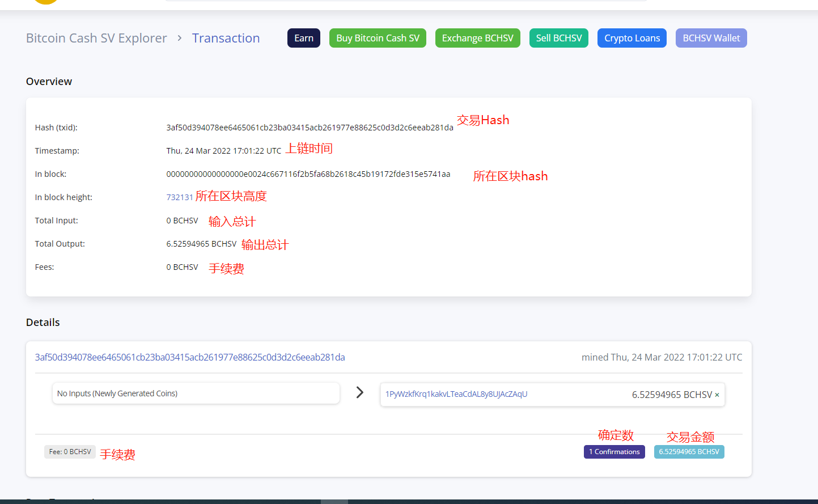The width and height of the screenshot is (818, 504).
Task: Click the arrow between inputs and outputs
Action: (x=359, y=392)
